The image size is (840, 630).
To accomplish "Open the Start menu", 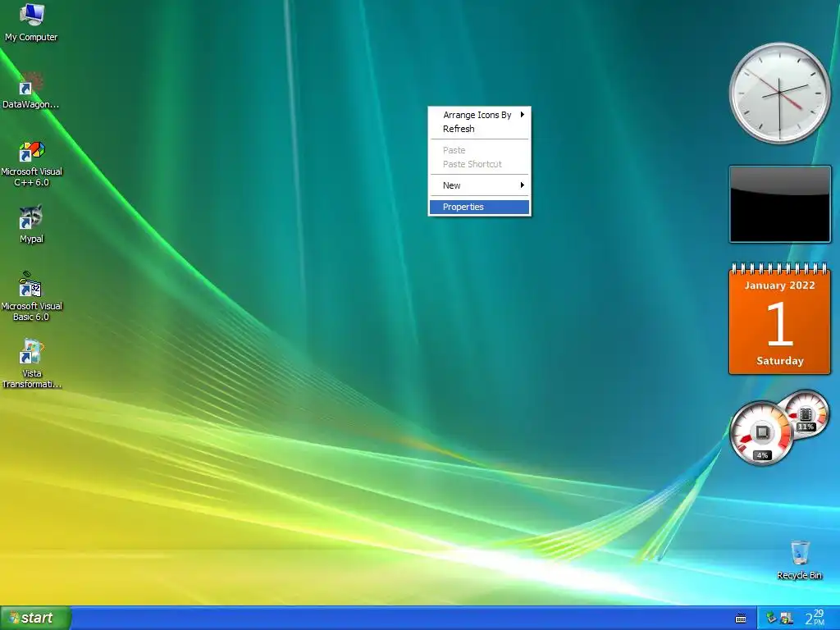I will (35, 618).
